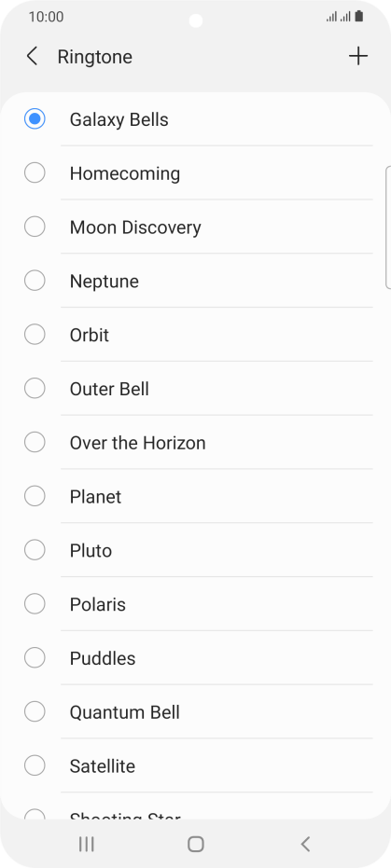Select the Homecoming radio button
Viewport: 391px width, 868px height.
click(35, 172)
